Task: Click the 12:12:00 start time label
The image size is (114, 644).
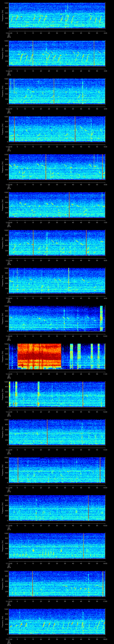Action: pos(9,450)
